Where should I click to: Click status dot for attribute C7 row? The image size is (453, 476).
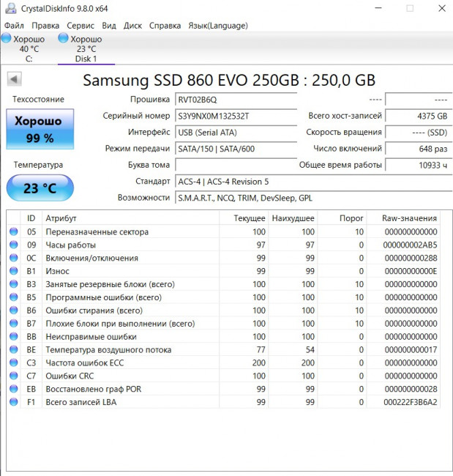point(14,376)
